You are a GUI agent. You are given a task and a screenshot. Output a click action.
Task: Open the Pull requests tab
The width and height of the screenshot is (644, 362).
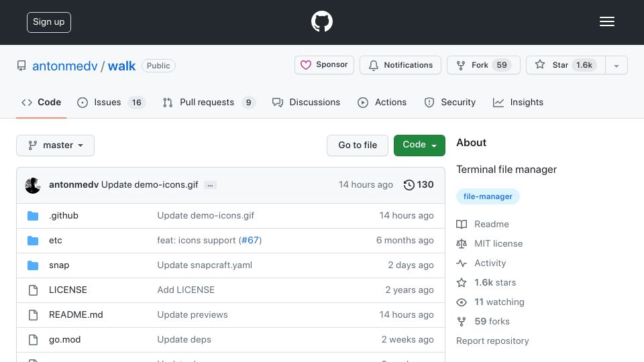click(209, 102)
